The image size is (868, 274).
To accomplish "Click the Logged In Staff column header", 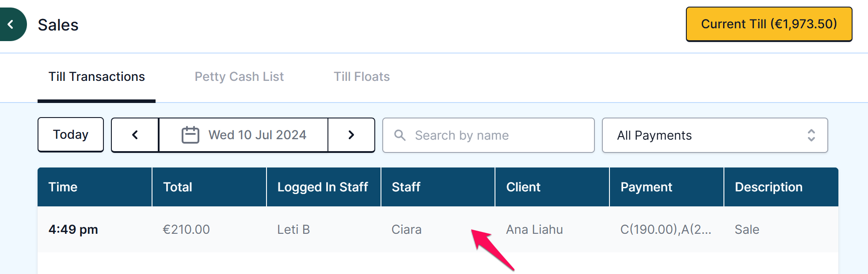I will (324, 187).
